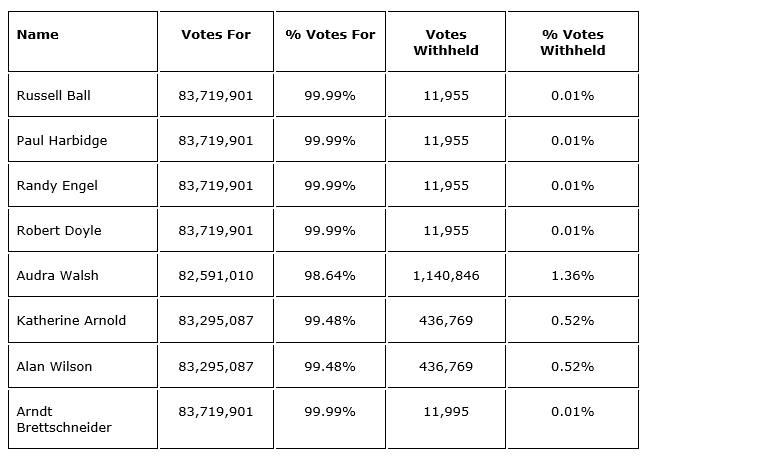Image resolution: width=766 pixels, height=458 pixels.
Task: Select the Audra Walsh name cell
Action: tap(58, 276)
